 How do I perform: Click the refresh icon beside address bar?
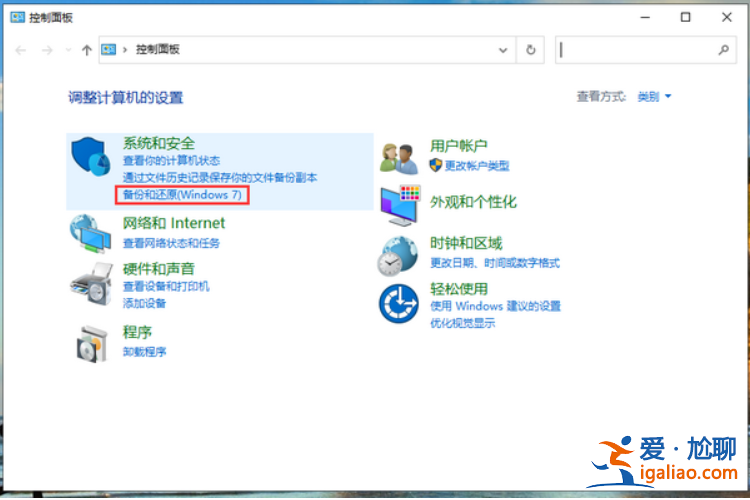point(530,50)
